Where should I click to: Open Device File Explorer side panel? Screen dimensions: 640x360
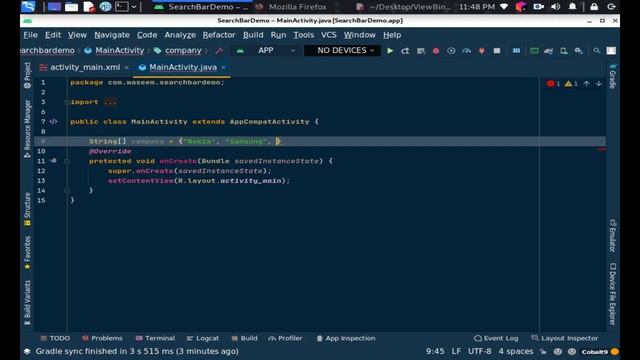(x=612, y=294)
